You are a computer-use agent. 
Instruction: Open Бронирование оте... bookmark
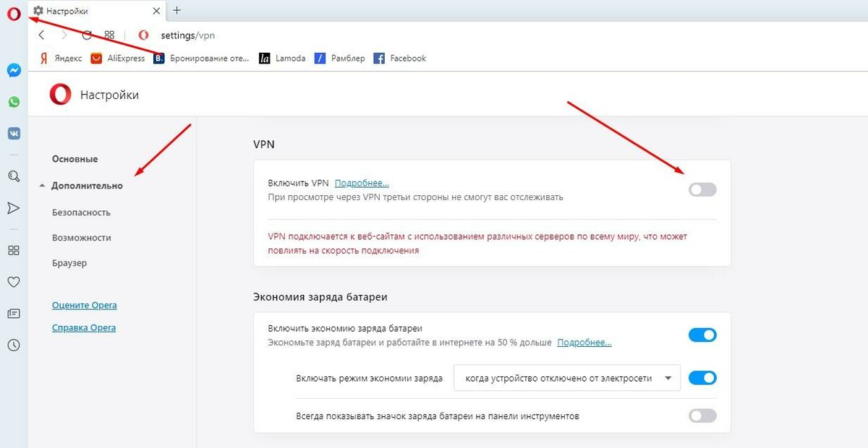[x=202, y=58]
